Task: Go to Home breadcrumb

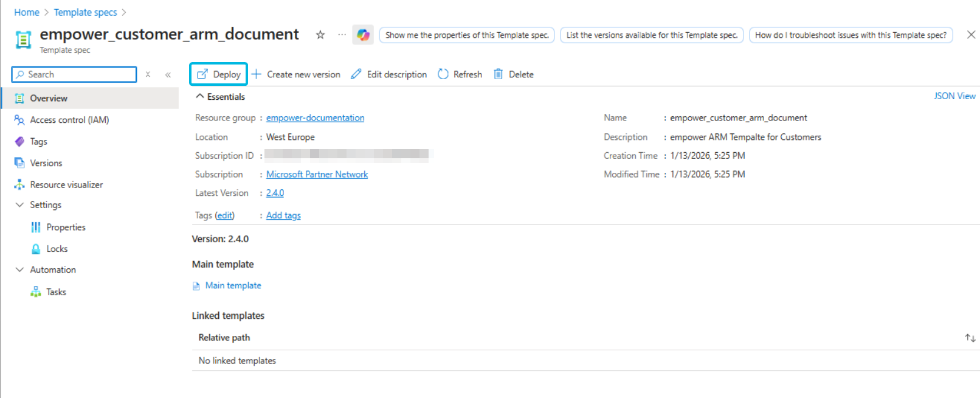Action: pyautogui.click(x=27, y=12)
